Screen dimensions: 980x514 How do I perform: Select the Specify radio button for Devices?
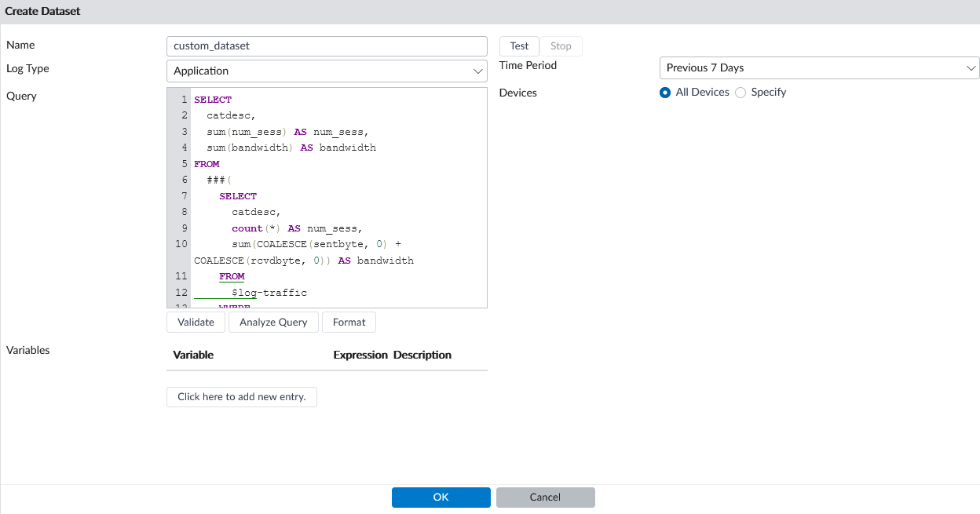point(740,92)
